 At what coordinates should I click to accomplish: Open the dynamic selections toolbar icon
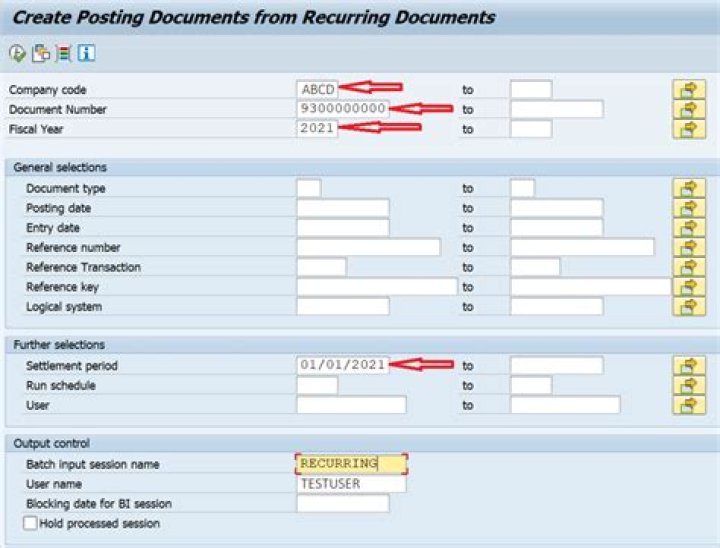pyautogui.click(x=64, y=53)
